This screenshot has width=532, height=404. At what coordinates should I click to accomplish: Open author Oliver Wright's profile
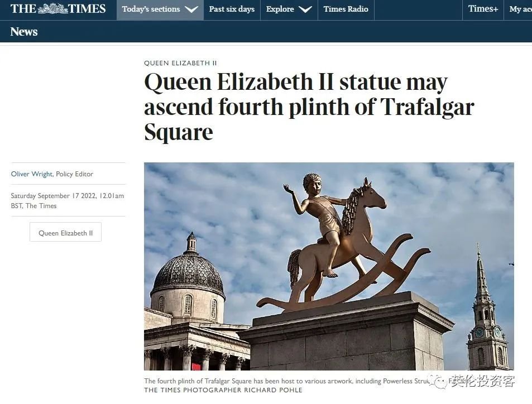[x=32, y=174]
